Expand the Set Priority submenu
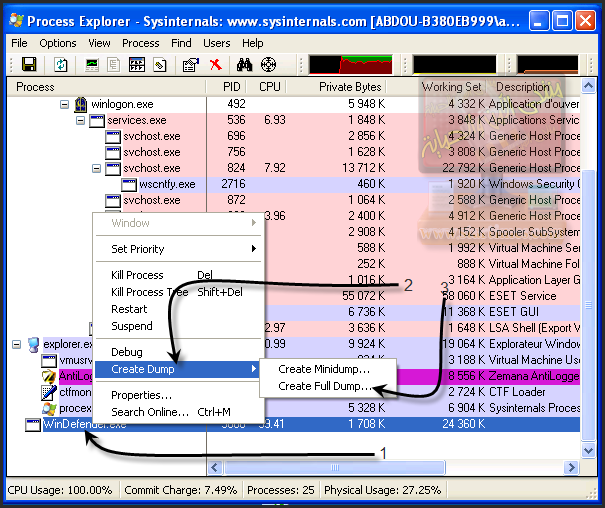This screenshot has height=508, width=605. 179,249
